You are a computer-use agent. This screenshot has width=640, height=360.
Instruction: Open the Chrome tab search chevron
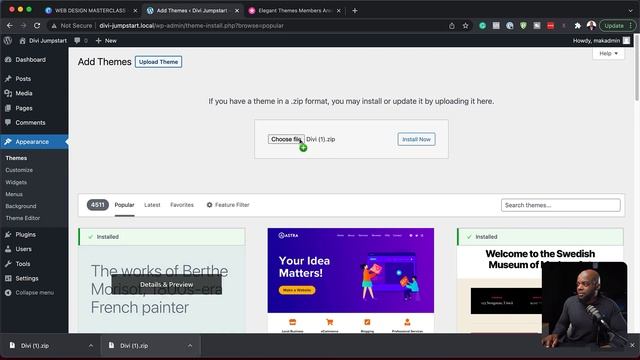631,11
